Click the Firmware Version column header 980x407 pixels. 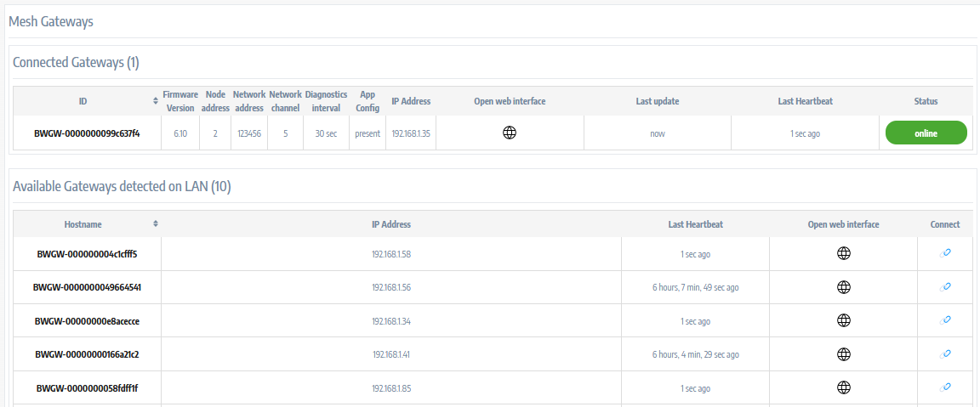180,101
